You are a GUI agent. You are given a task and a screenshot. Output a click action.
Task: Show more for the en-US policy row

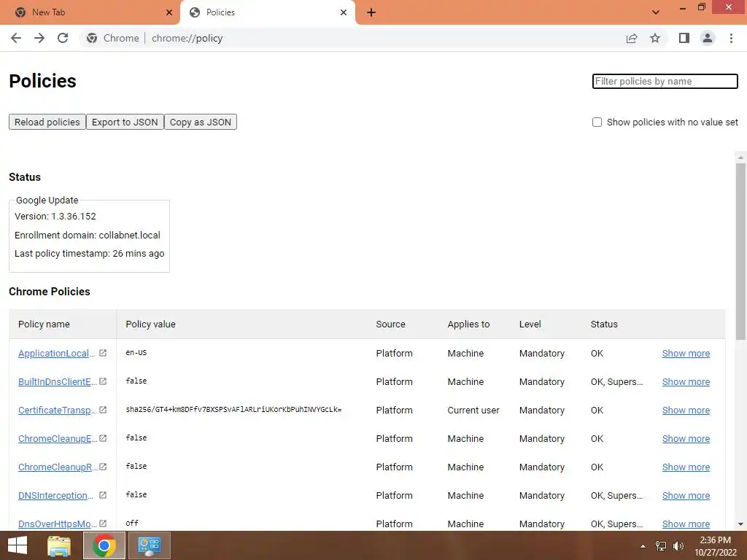coord(686,354)
